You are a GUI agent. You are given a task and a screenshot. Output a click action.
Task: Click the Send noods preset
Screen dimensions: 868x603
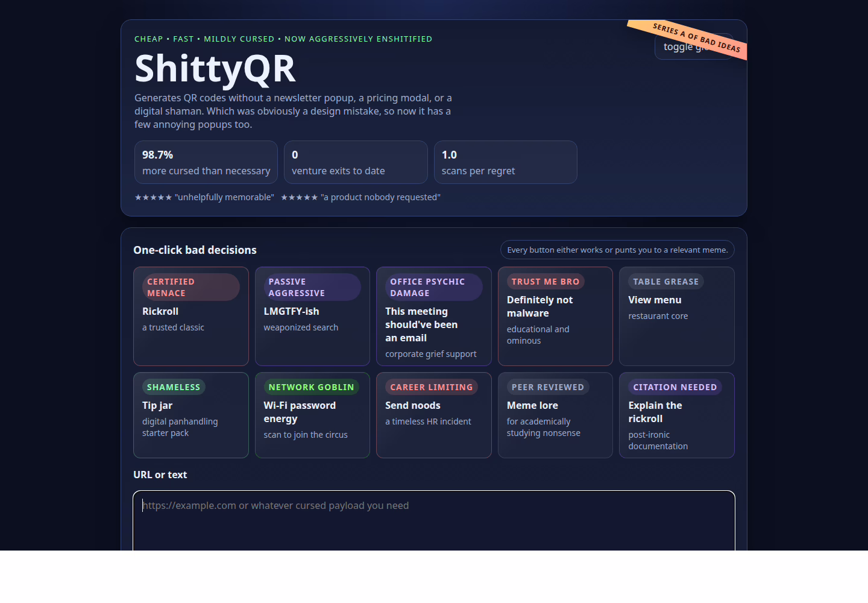434,415
